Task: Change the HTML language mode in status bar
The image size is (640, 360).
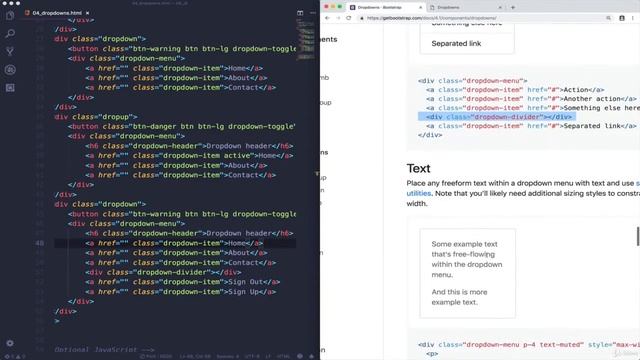Action: (x=284, y=356)
